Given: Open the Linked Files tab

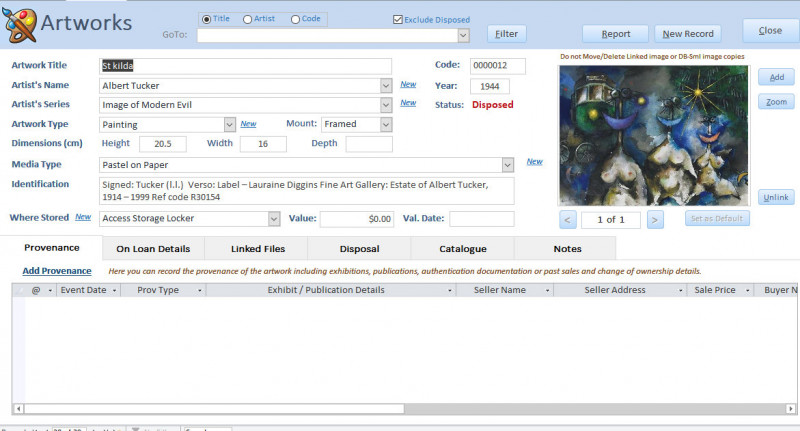Looking at the screenshot, I should [x=258, y=248].
